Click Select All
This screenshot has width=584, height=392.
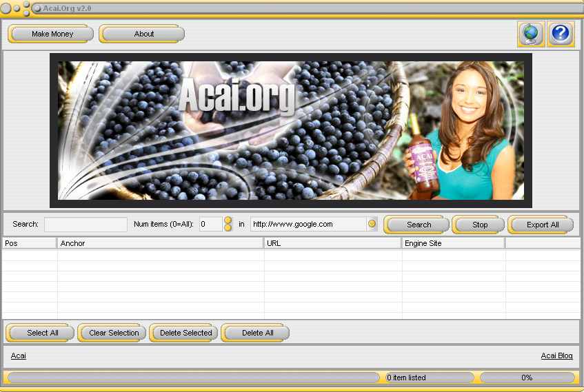pos(40,333)
